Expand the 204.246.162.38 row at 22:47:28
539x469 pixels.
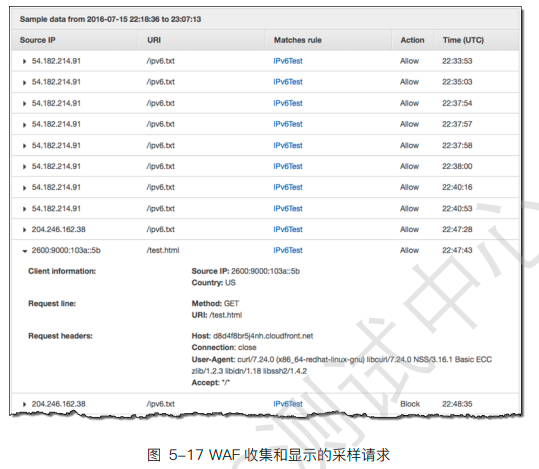pyautogui.click(x=24, y=230)
